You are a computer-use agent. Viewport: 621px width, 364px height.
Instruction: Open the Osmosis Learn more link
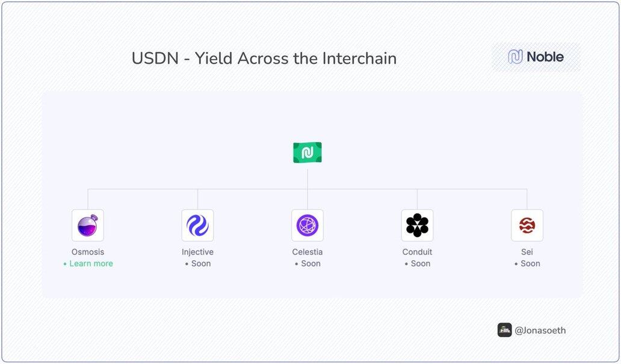tap(91, 264)
